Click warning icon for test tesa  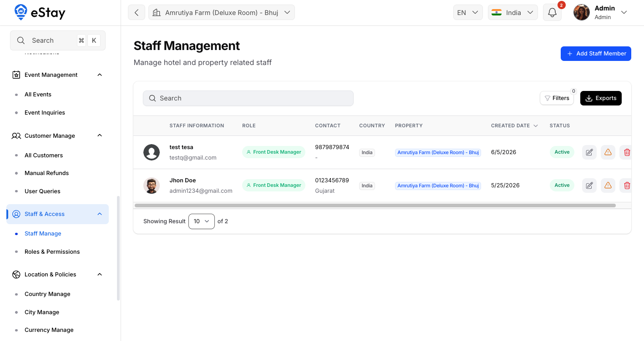pyautogui.click(x=608, y=152)
